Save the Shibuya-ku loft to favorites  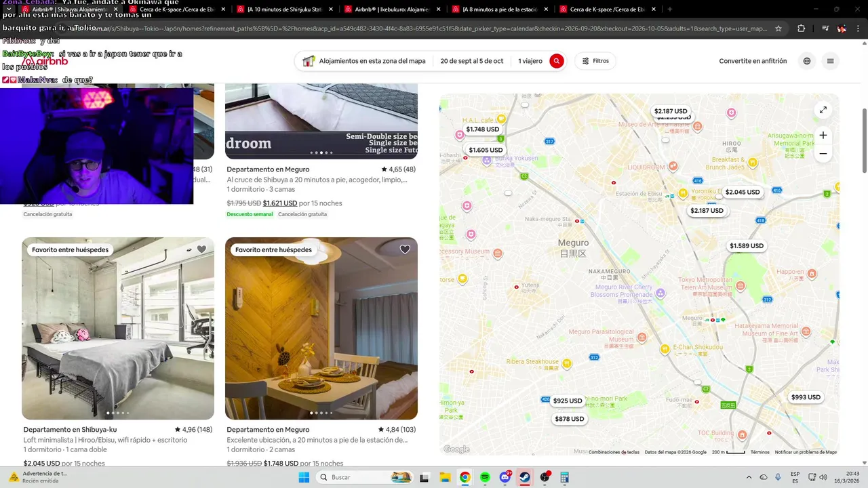click(x=201, y=249)
